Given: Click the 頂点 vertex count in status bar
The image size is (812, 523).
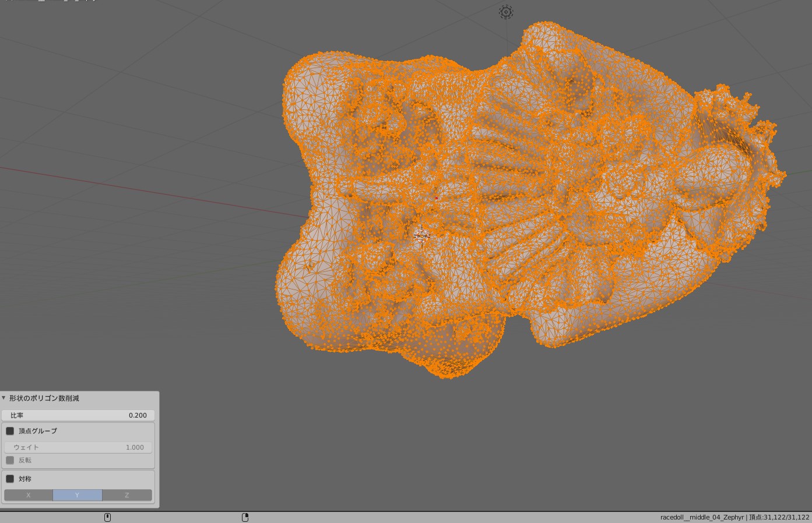Looking at the screenshot, I should pos(779,517).
